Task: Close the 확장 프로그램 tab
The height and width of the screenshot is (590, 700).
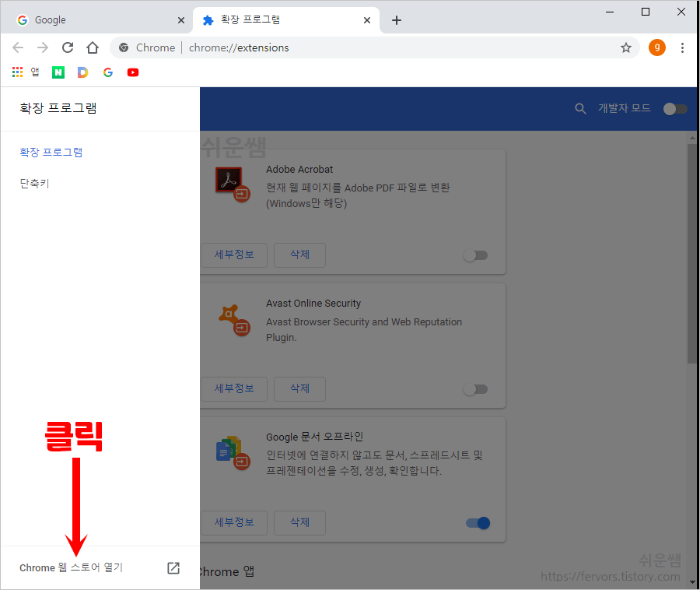Action: click(367, 20)
